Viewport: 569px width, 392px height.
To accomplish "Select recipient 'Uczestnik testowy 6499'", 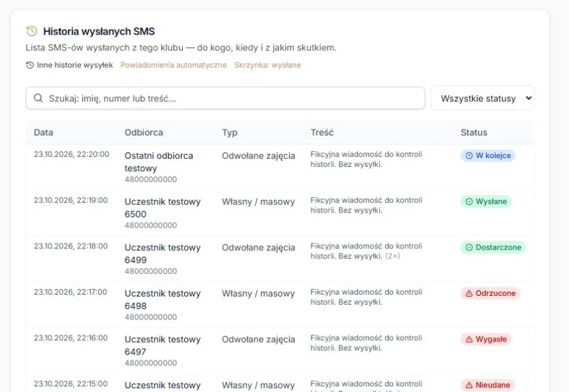I will (x=162, y=254).
